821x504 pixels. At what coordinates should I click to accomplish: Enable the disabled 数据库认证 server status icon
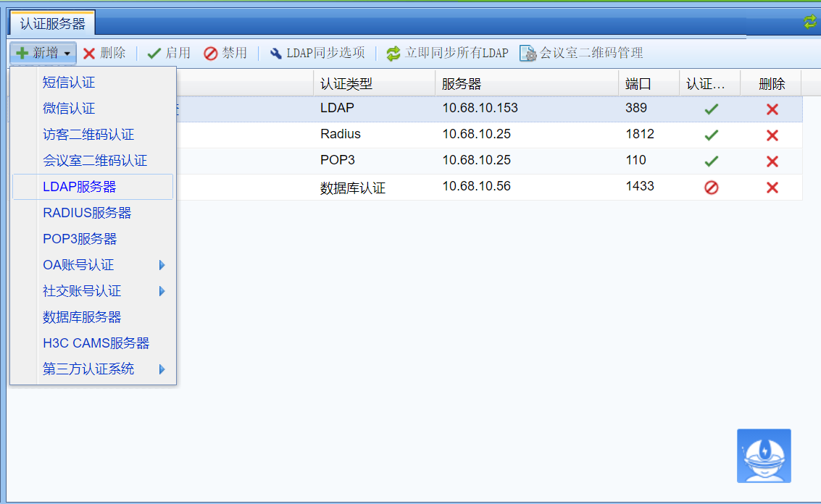click(712, 188)
